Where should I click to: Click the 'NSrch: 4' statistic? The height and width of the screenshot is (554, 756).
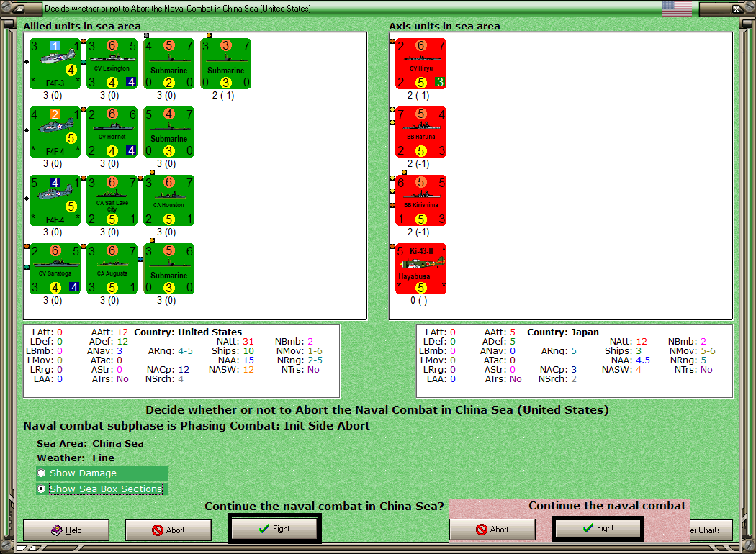[x=164, y=378]
